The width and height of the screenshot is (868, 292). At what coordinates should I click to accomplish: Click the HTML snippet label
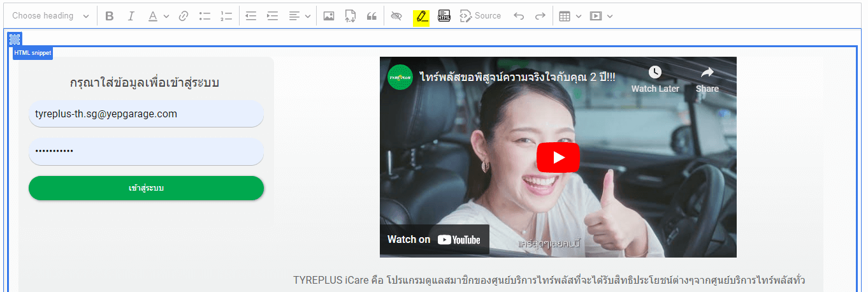point(33,53)
